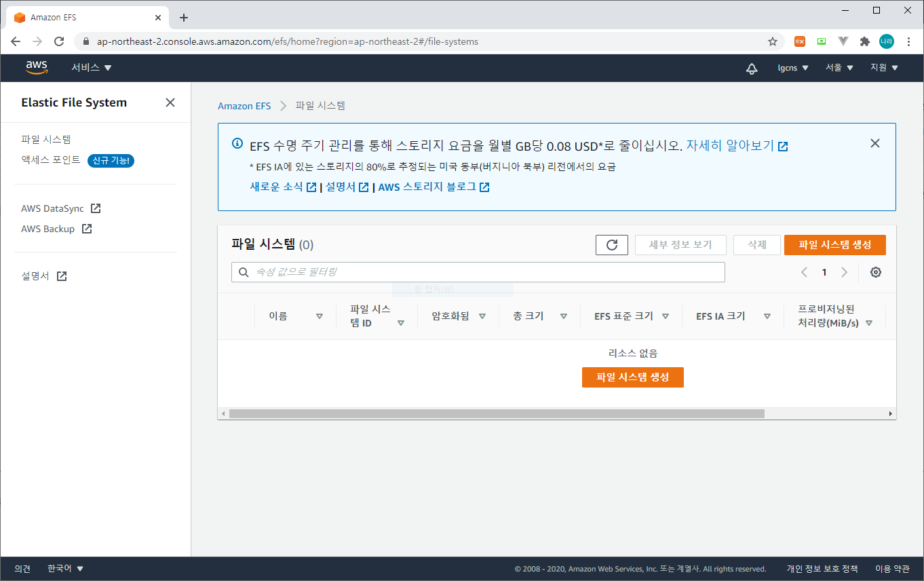Select 액세스 포인트 in the sidebar
Viewport: 924px width, 581px height.
pyautogui.click(x=51, y=160)
